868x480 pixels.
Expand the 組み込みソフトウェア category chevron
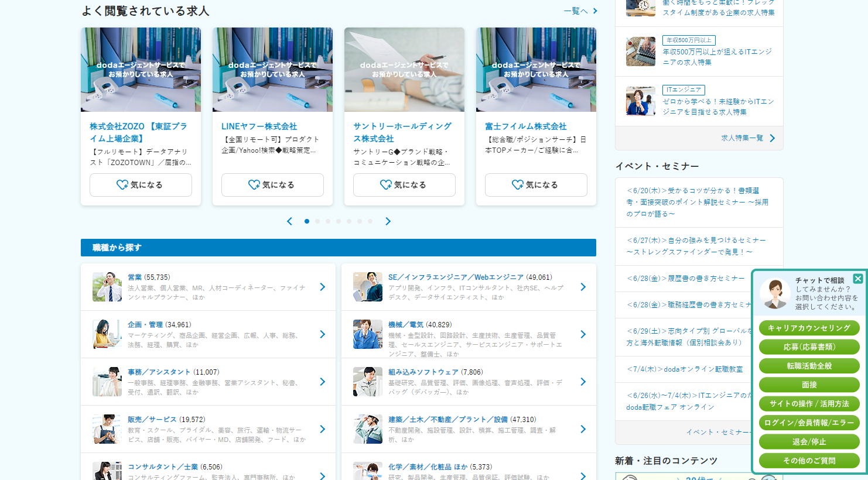coord(583,382)
